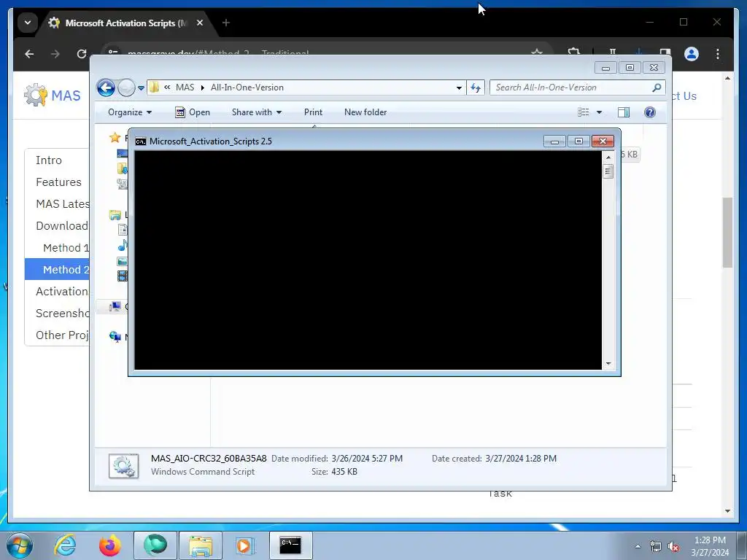
Task: Open the Organize menu
Action: [x=130, y=112]
